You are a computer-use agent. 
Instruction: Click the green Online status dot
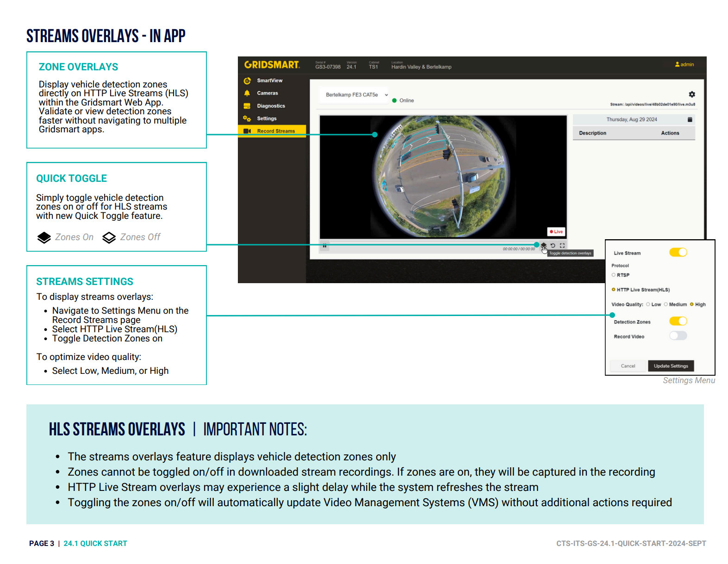click(394, 100)
